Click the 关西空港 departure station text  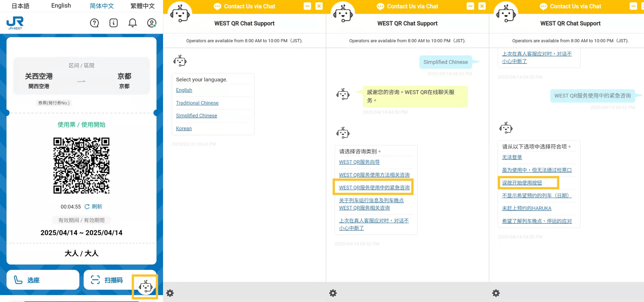pos(39,76)
